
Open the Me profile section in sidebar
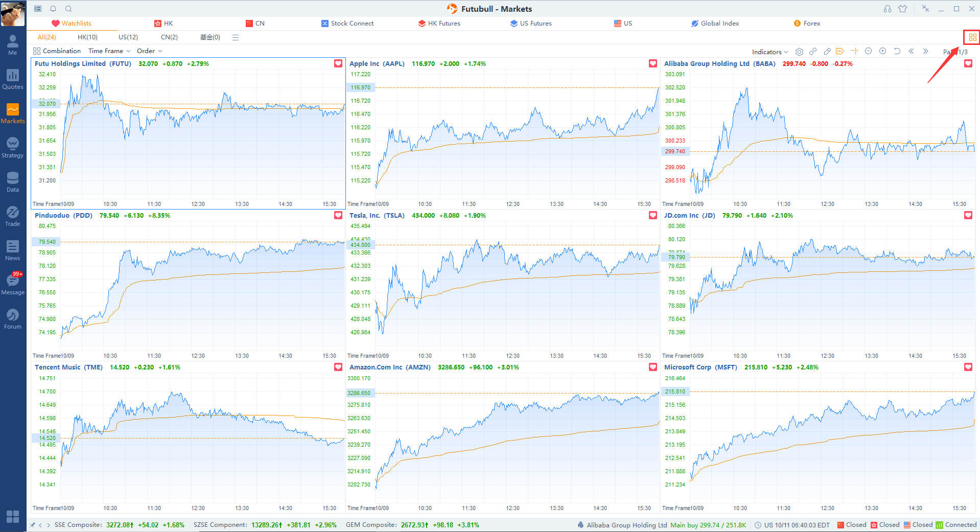click(x=13, y=45)
